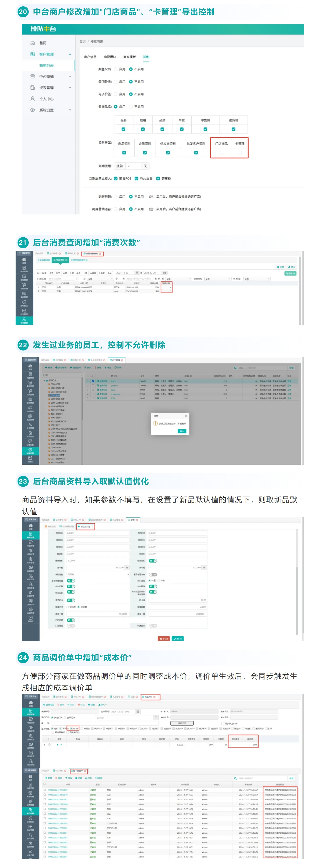The image size is (317, 868).
Task: Open 会员商品消费汇总 tab
Action: (79, 260)
